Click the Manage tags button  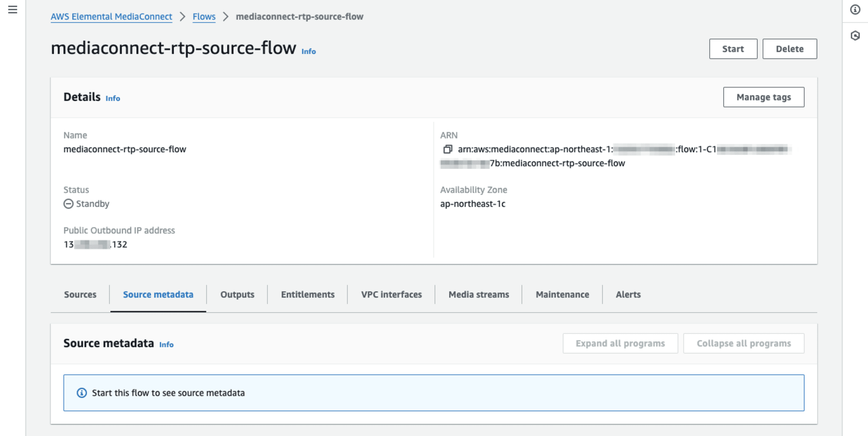[x=763, y=97]
